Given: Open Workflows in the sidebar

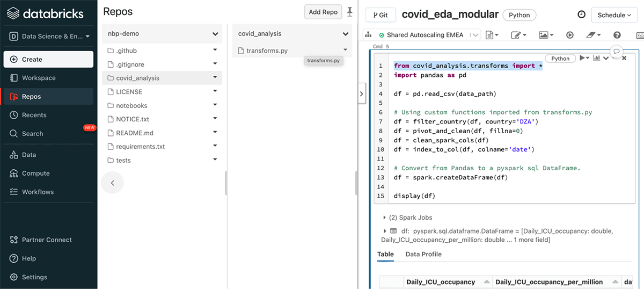Looking at the screenshot, I should [38, 192].
